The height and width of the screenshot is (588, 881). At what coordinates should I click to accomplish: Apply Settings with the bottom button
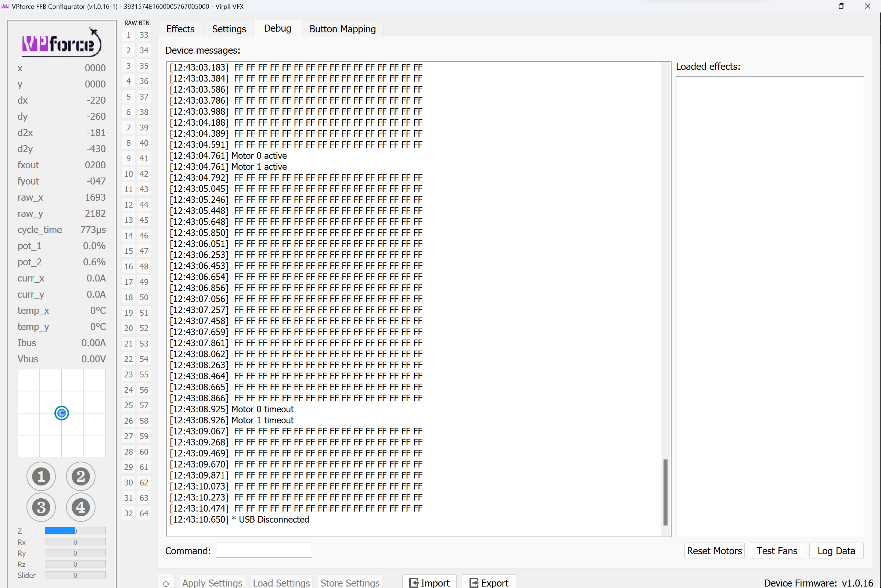[212, 582]
